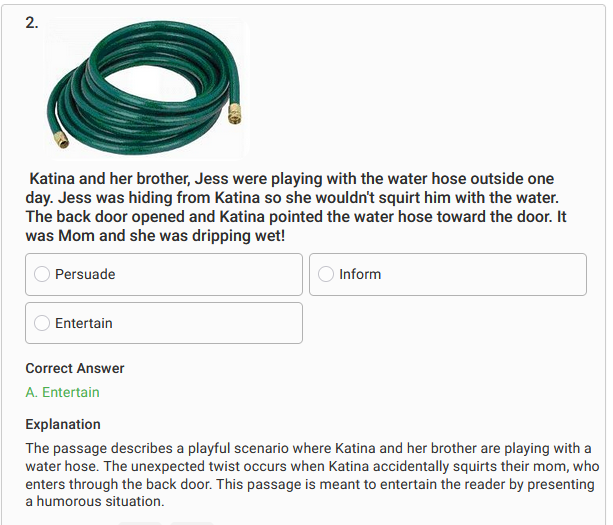Viewport: 613px width, 525px height.
Task: Click the brass connector on hose's left end
Action: click(x=61, y=140)
